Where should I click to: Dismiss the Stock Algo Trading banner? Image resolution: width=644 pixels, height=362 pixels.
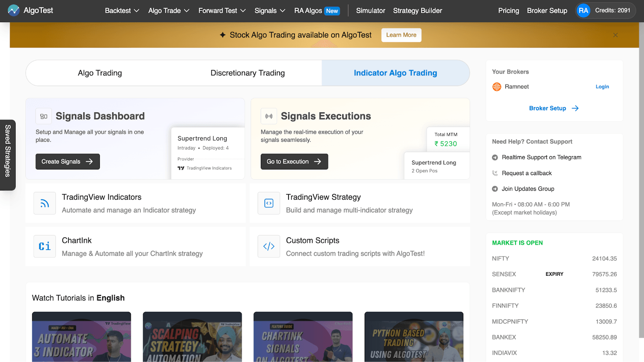[615, 35]
